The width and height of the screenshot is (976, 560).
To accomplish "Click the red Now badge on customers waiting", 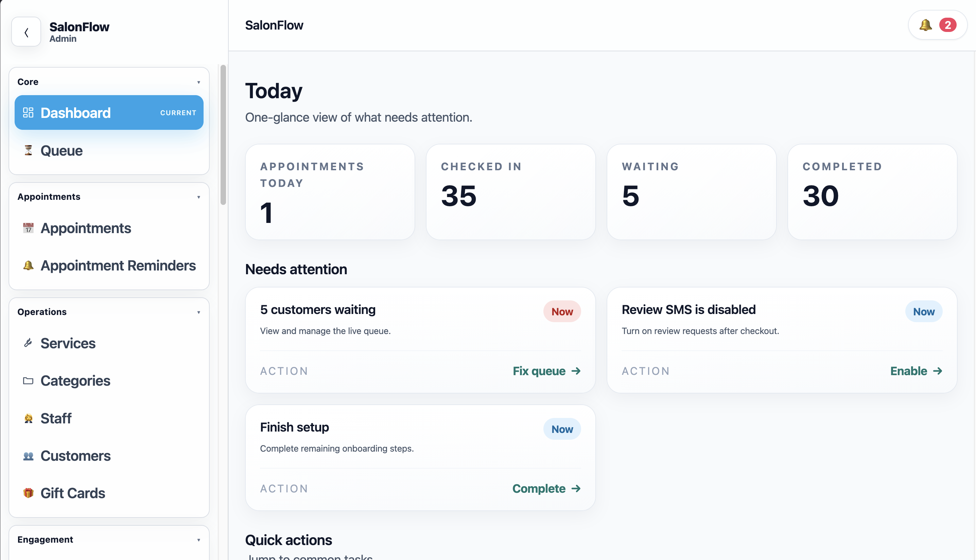I will pyautogui.click(x=562, y=312).
